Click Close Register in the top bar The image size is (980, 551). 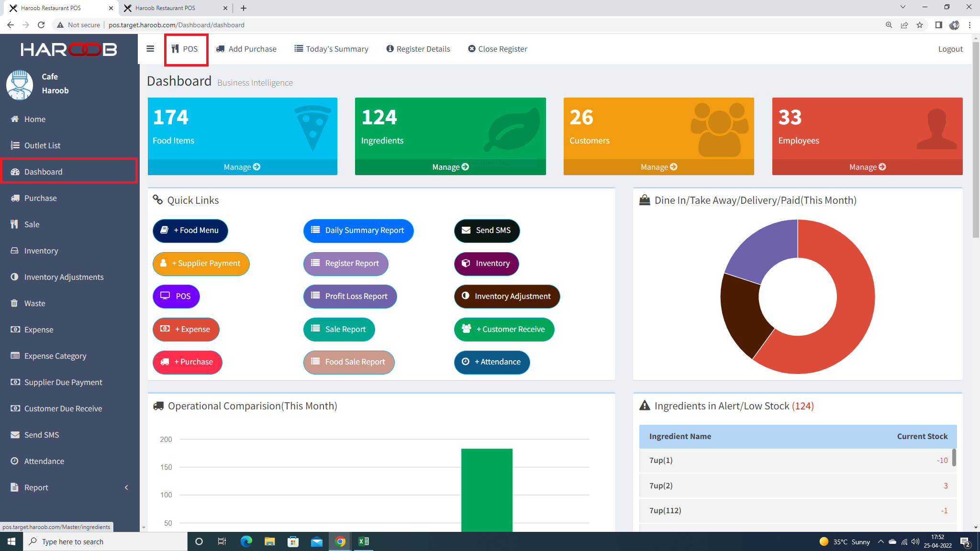(x=498, y=49)
